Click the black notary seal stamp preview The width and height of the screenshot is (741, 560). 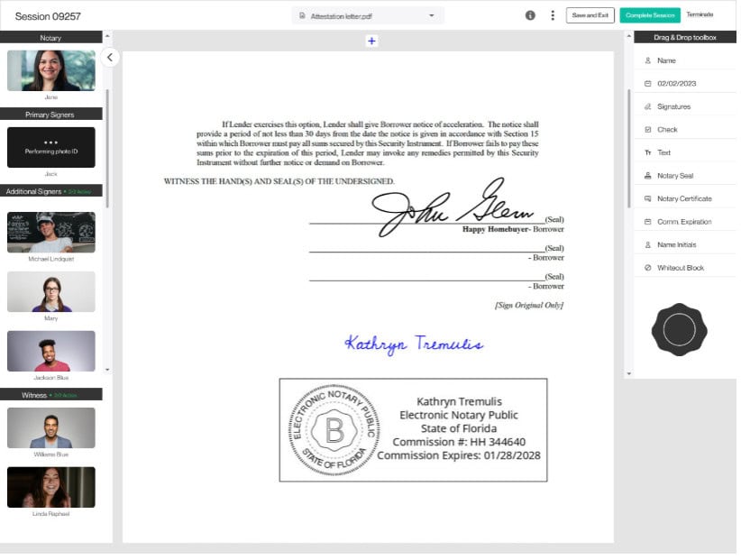click(x=679, y=331)
